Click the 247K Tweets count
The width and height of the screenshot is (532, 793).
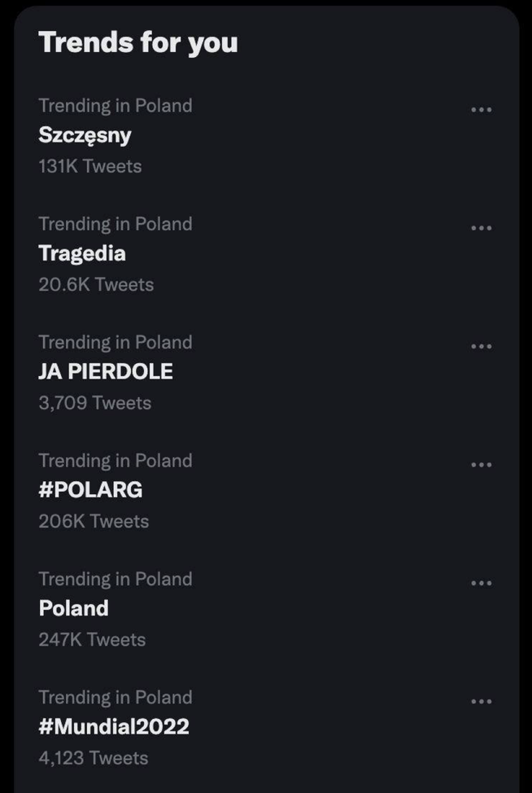(92, 640)
